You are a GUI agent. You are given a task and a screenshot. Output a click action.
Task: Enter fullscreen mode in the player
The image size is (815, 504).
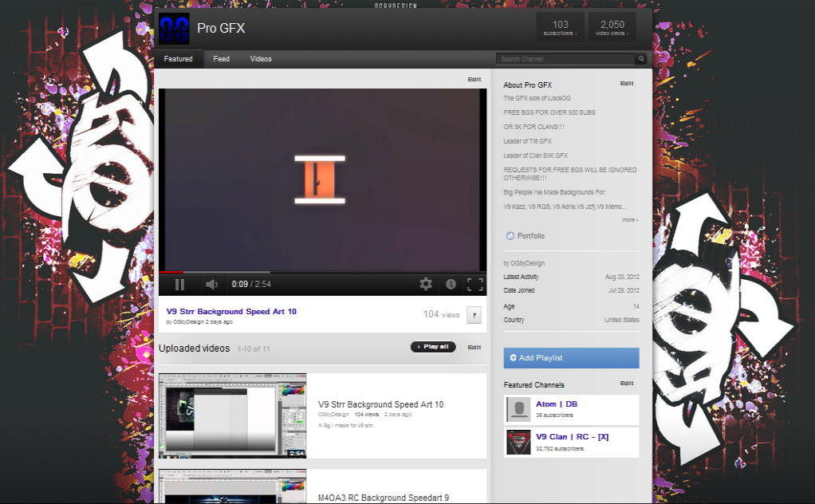click(x=475, y=284)
